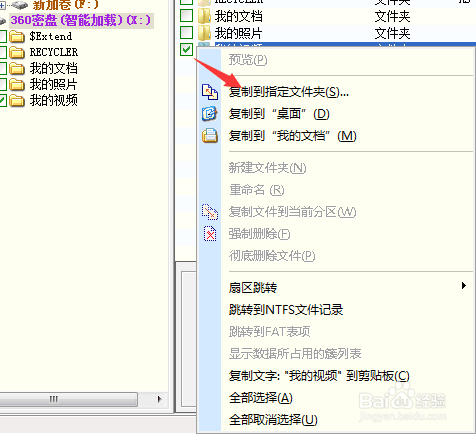Select $Extend folder in tree
Screen dimensions: 476x434
click(x=51, y=36)
